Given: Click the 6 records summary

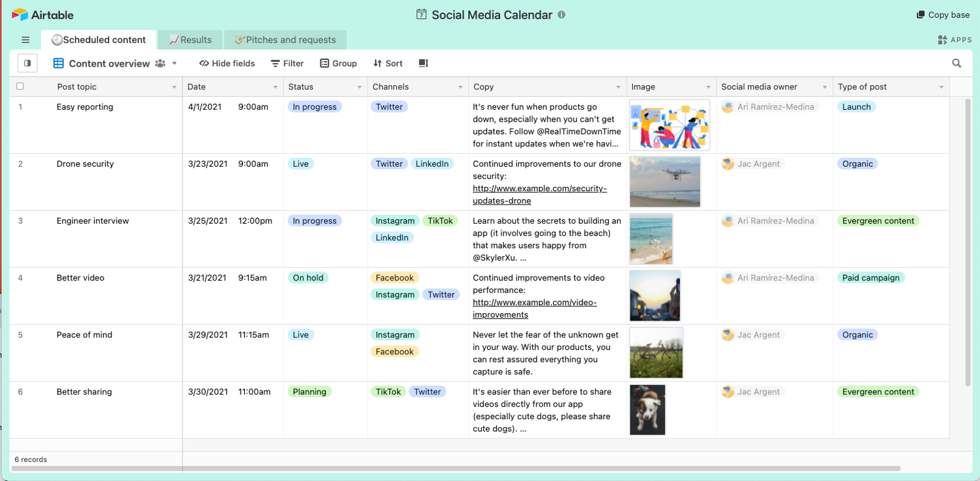Looking at the screenshot, I should click(31, 460).
